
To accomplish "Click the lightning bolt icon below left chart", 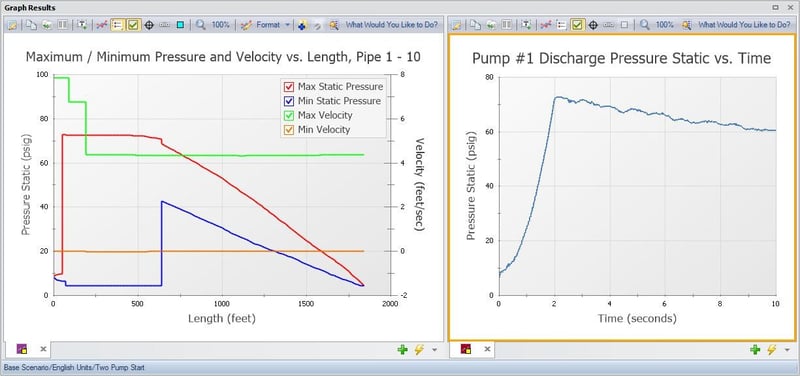I will point(419,349).
